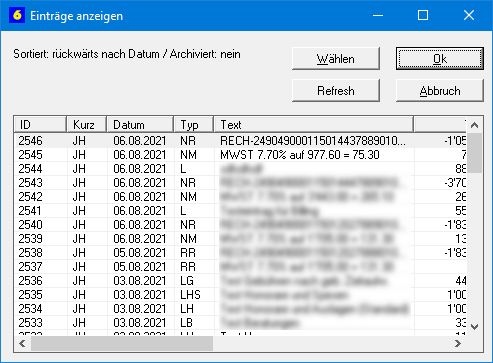The width and height of the screenshot is (493, 363).
Task: Sort by the Kurz column header
Action: (87, 125)
